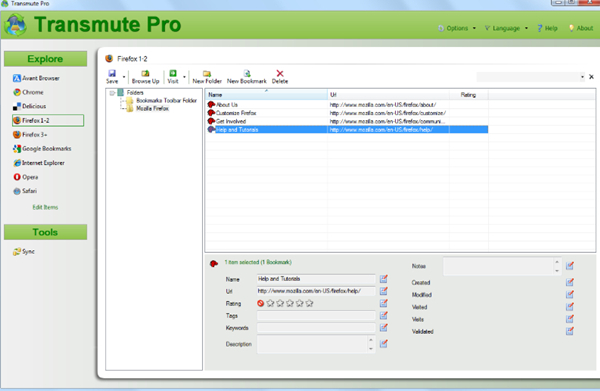Create a New Folder from toolbar
This screenshot has width=600, height=391.
point(207,77)
